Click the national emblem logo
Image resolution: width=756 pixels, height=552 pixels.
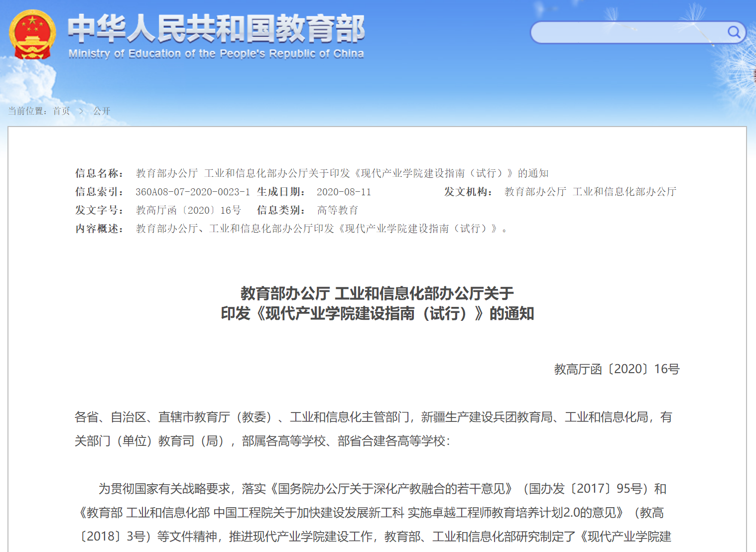pyautogui.click(x=32, y=35)
